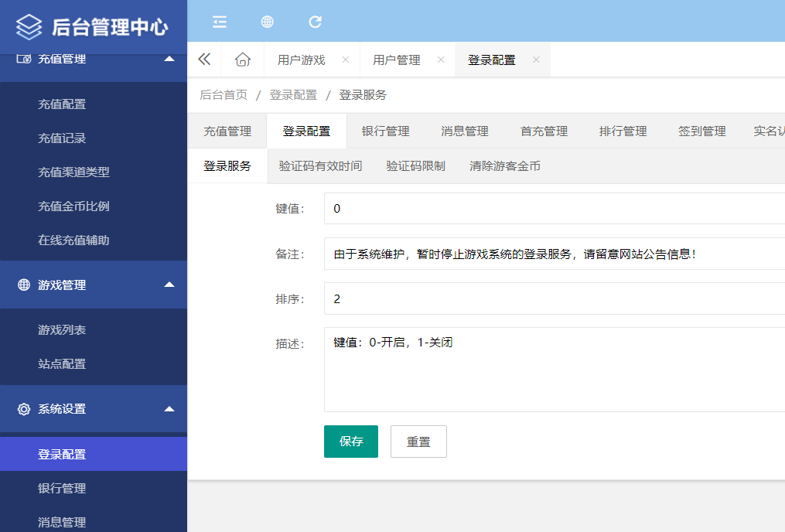Open the globe website icon in top bar
The image size is (785, 532).
(x=268, y=22)
